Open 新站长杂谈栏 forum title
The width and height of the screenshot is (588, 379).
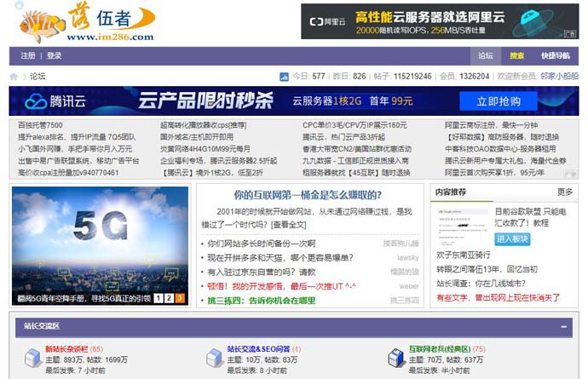(x=66, y=349)
